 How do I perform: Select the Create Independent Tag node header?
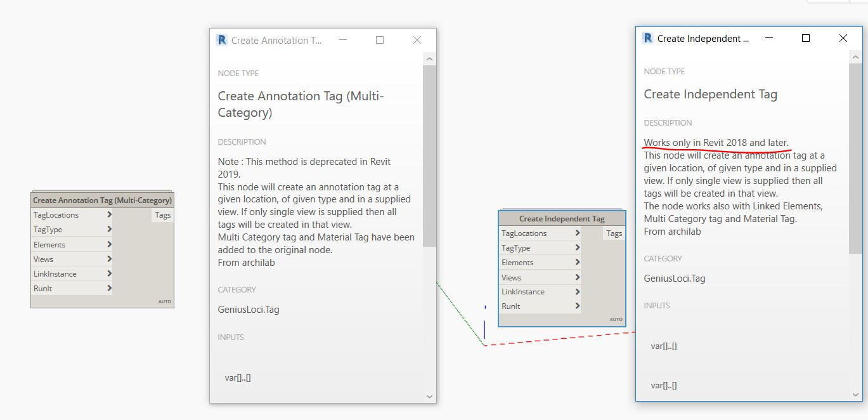pos(562,219)
